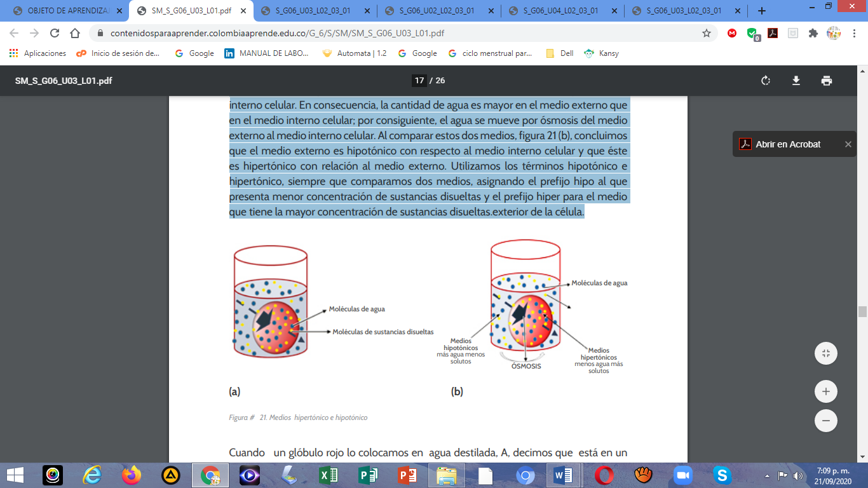This screenshot has height=488, width=868.
Task: Open Skype from taskbar
Action: (721, 475)
